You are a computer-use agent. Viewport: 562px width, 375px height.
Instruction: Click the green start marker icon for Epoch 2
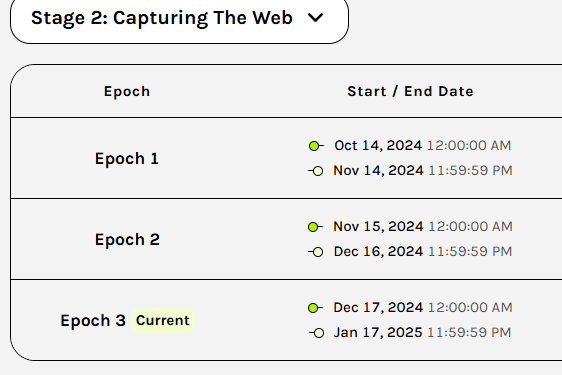[x=315, y=227]
